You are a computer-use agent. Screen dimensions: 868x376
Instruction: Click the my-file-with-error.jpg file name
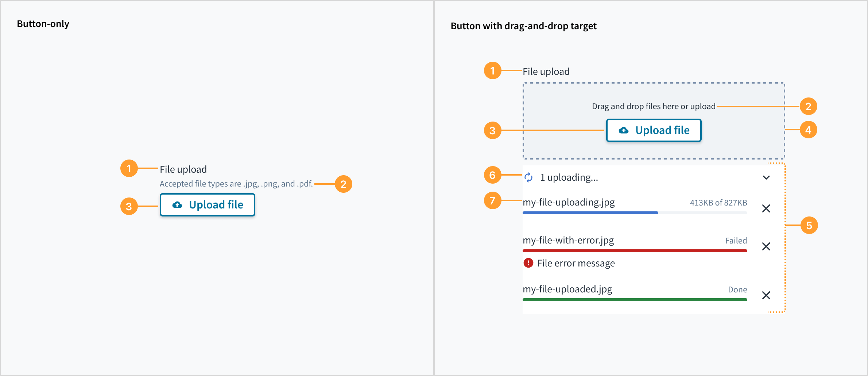[x=568, y=240]
